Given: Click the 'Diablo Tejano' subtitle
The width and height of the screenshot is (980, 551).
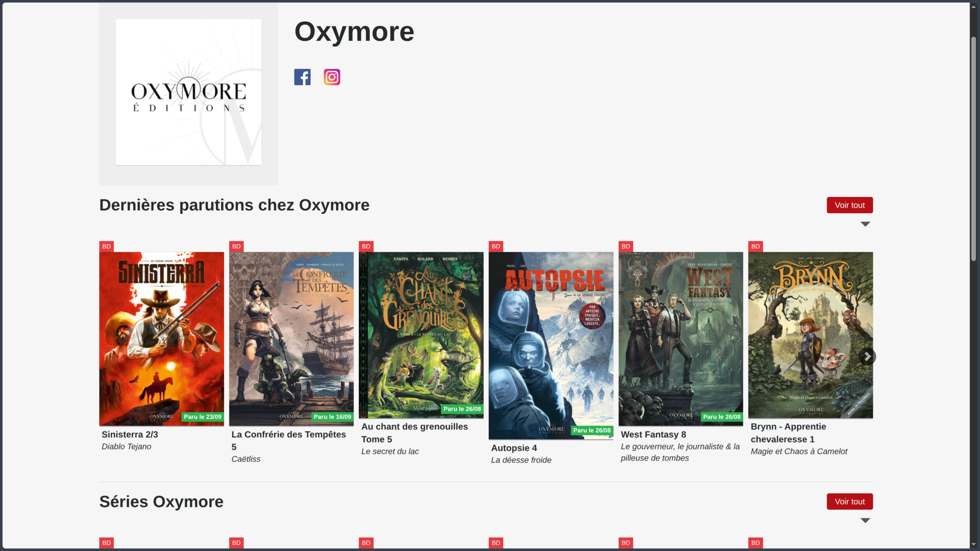Looking at the screenshot, I should (x=126, y=447).
